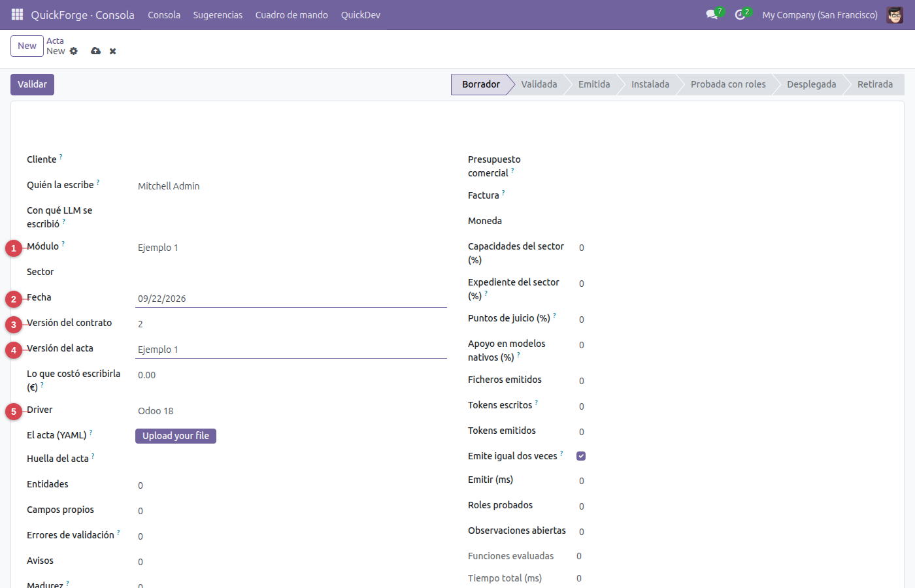Open the apps grid menu icon
Screen dimensions: 915x588
click(x=18, y=14)
